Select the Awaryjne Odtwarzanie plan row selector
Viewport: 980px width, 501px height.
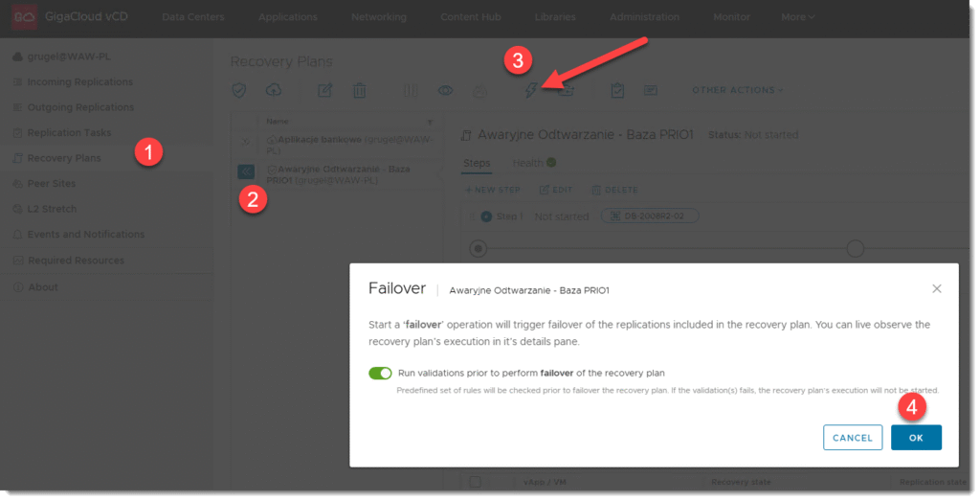tap(245, 171)
